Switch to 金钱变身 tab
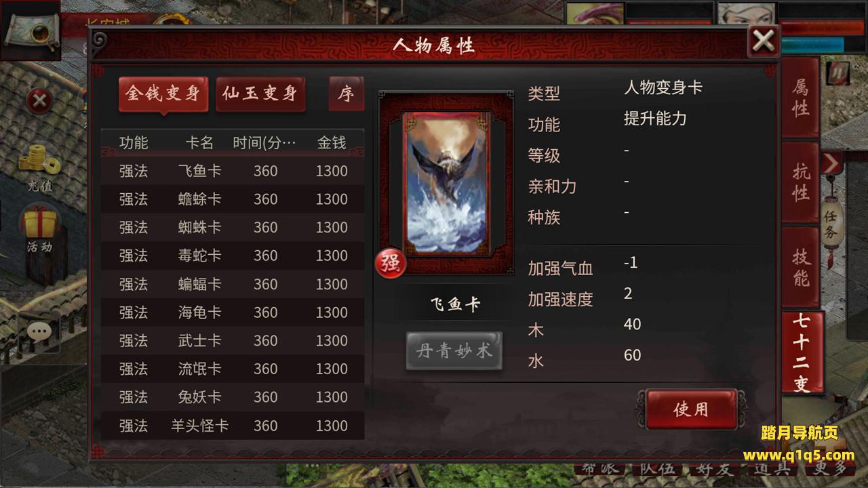868x488 pixels. click(x=163, y=94)
